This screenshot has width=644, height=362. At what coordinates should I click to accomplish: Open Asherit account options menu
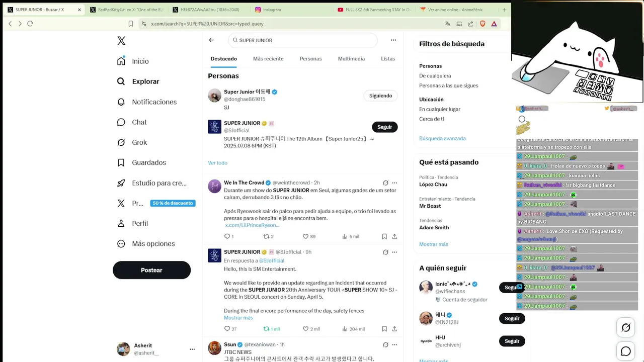pos(192,349)
